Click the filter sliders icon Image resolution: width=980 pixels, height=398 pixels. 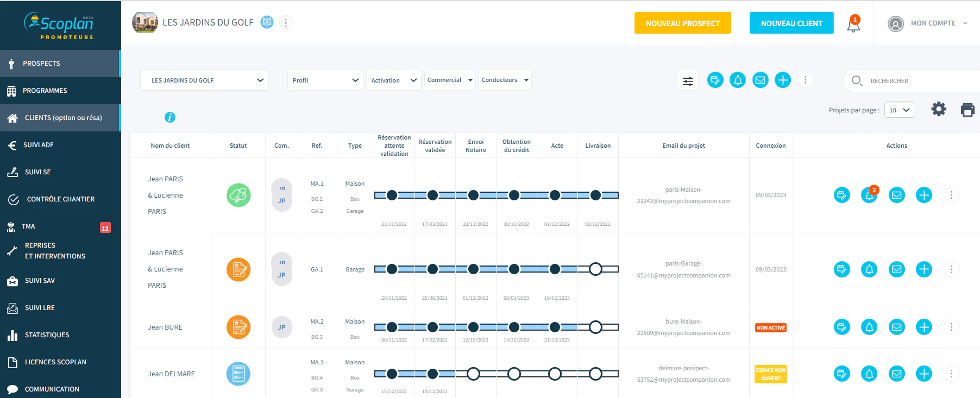688,81
